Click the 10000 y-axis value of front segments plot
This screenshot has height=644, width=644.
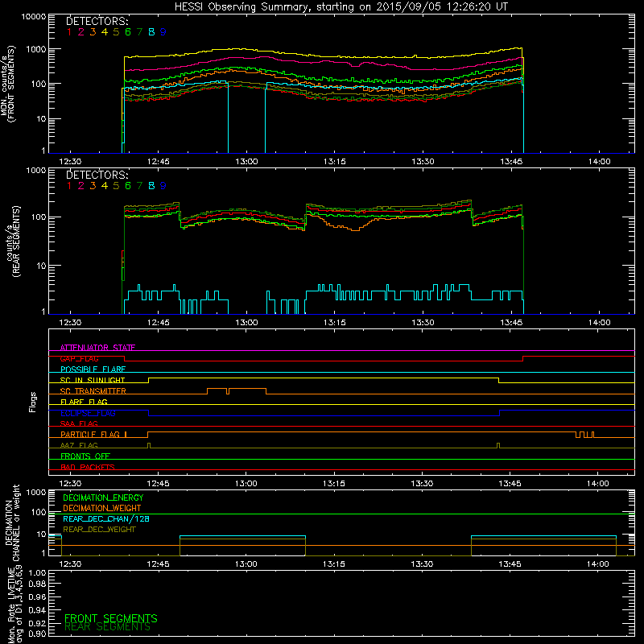tap(34, 17)
